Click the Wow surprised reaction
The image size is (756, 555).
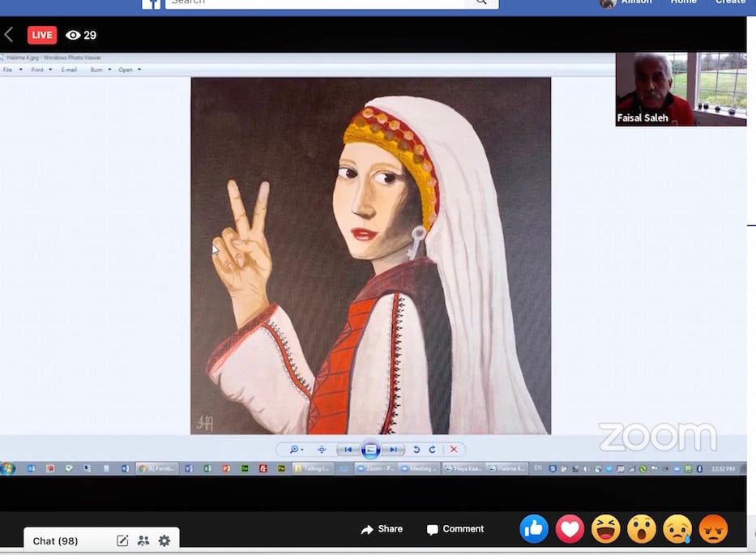[x=641, y=529]
